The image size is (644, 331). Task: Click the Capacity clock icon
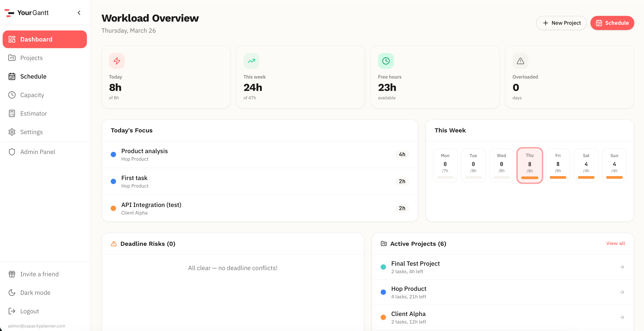pos(12,95)
